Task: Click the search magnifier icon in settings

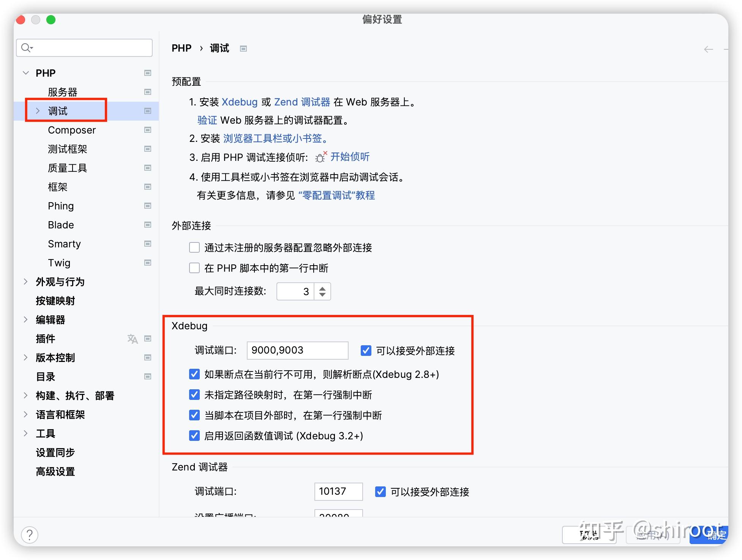Action: tap(27, 48)
